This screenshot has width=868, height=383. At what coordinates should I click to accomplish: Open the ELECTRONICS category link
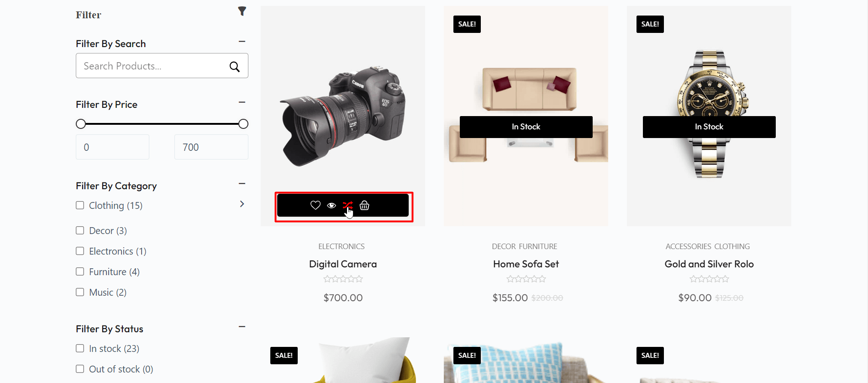[x=342, y=246]
